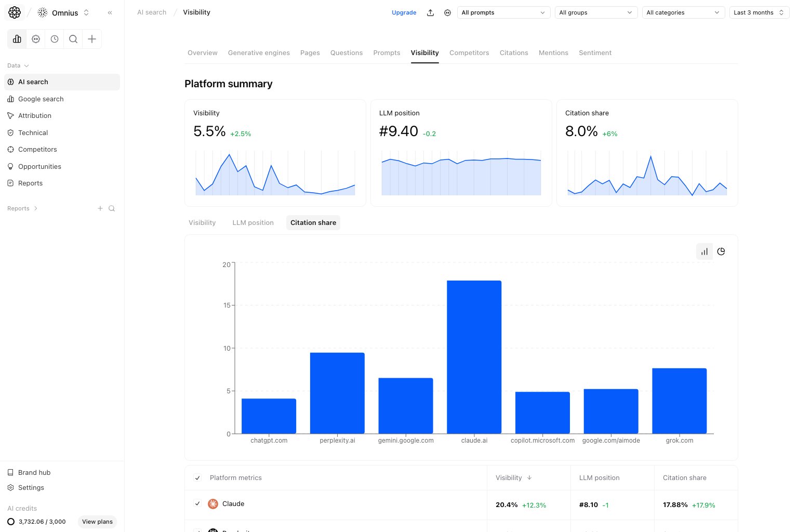
Task: Click the plus icon in sidebar toolbar
Action: [x=92, y=39]
